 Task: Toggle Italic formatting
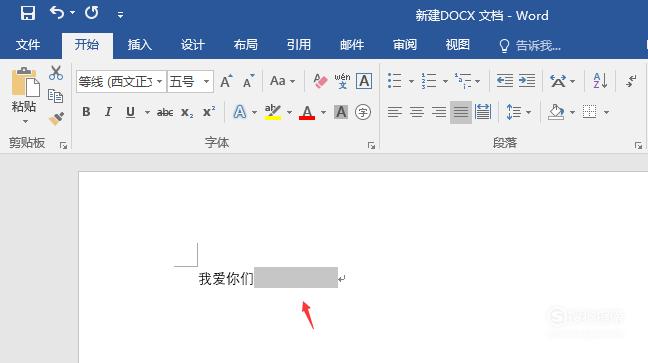click(x=108, y=112)
